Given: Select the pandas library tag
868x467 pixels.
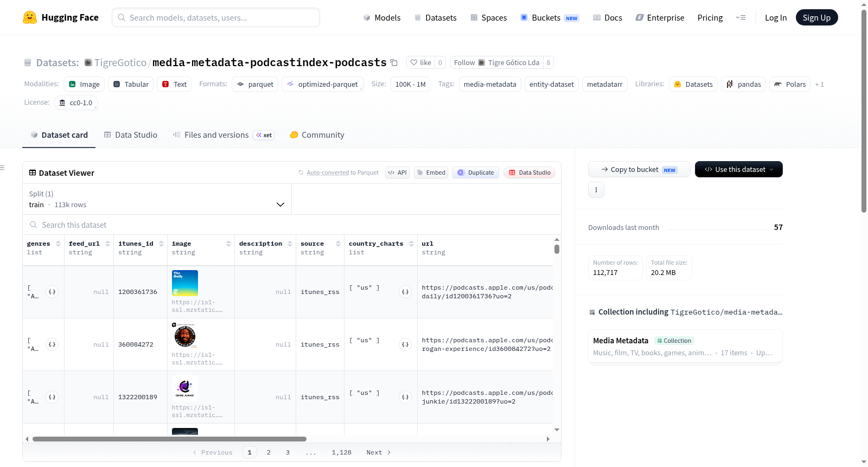Looking at the screenshot, I should [x=743, y=84].
